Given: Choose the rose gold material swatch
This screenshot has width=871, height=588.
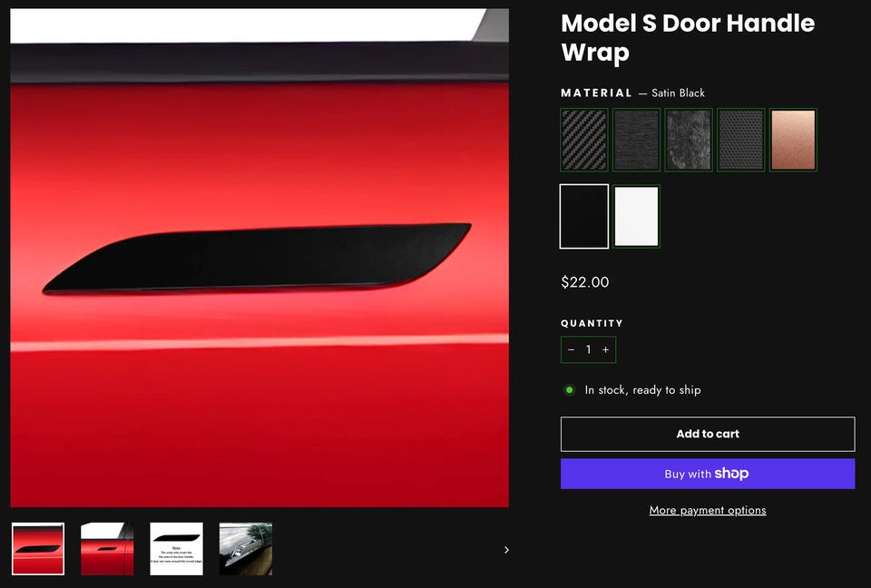Looking at the screenshot, I should tap(793, 140).
